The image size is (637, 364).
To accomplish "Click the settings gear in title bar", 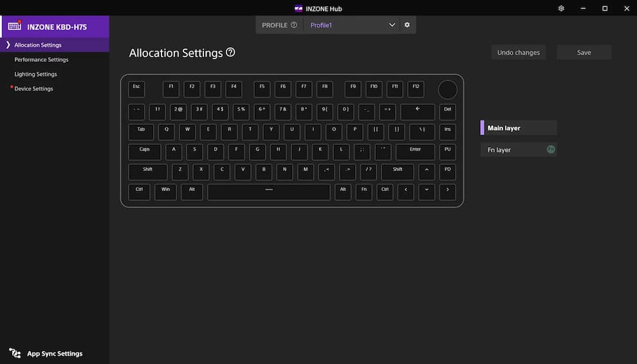I will [x=561, y=8].
